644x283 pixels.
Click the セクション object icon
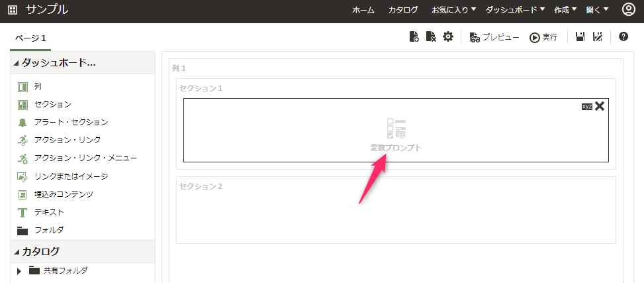click(23, 105)
